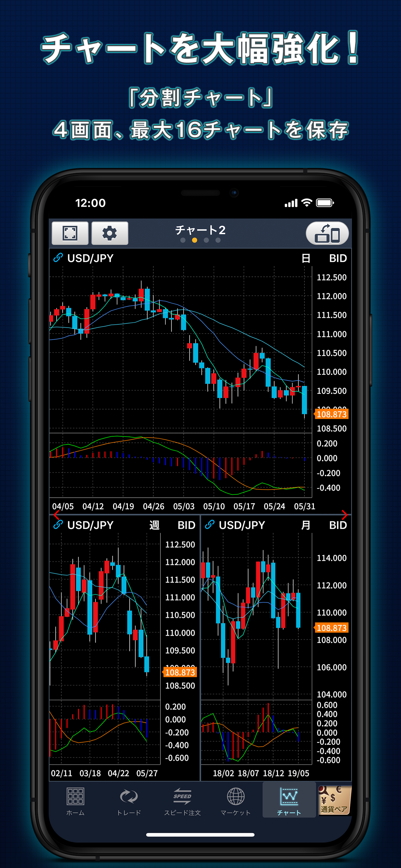Switch BID/ASK on monthly chart
The image size is (401, 868).
[x=338, y=525]
